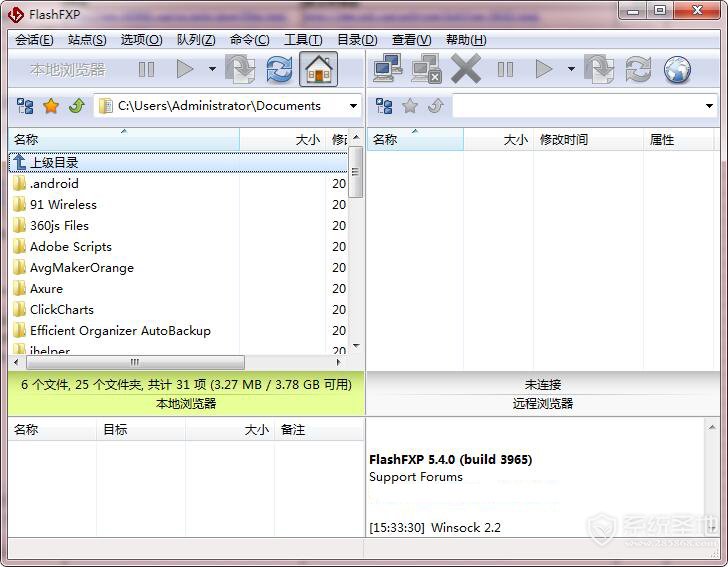The width and height of the screenshot is (728, 567).
Task: Select the Axure folder
Action: (178, 288)
